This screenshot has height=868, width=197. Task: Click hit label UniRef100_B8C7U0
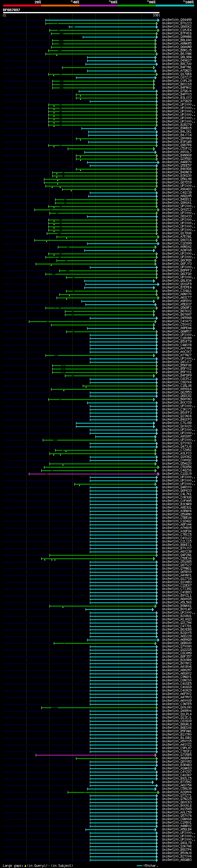point(177,64)
